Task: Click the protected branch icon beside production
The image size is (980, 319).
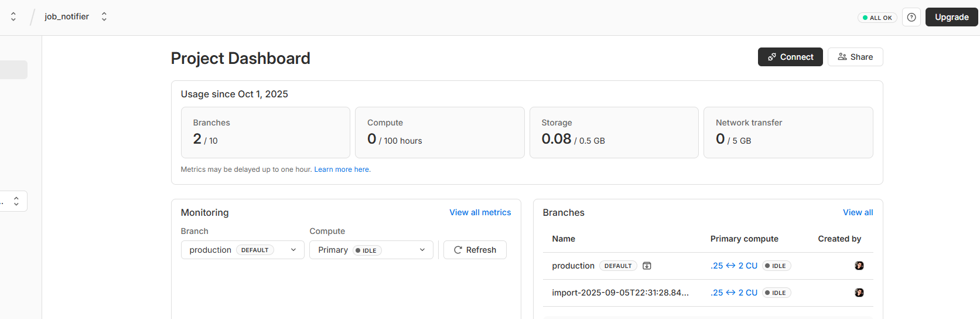Action: pos(647,266)
